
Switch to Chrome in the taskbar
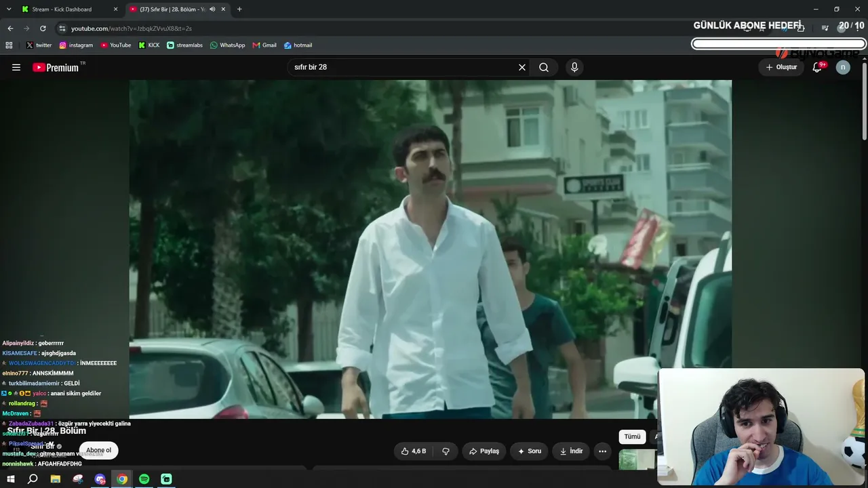(122, 479)
